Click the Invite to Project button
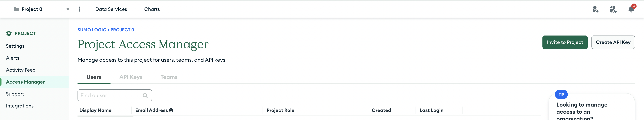 pos(565,42)
